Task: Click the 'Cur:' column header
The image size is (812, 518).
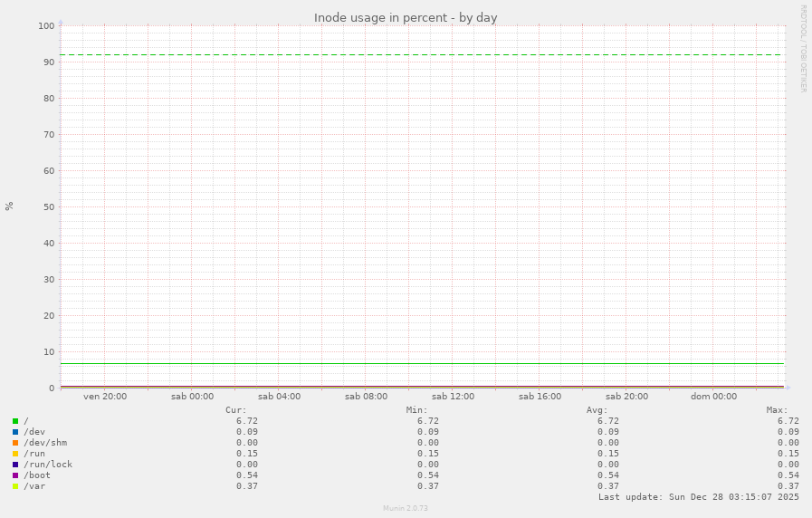Action: tap(236, 410)
